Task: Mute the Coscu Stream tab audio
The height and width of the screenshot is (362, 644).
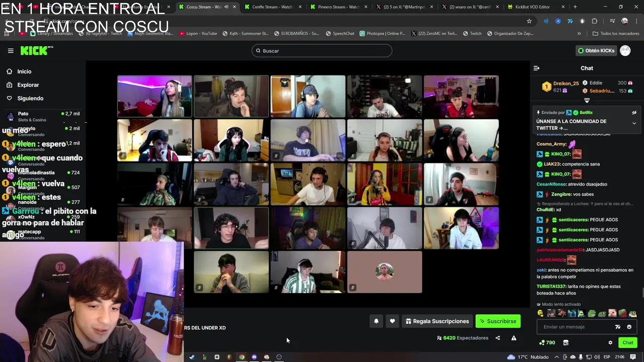Action: tap(226, 7)
